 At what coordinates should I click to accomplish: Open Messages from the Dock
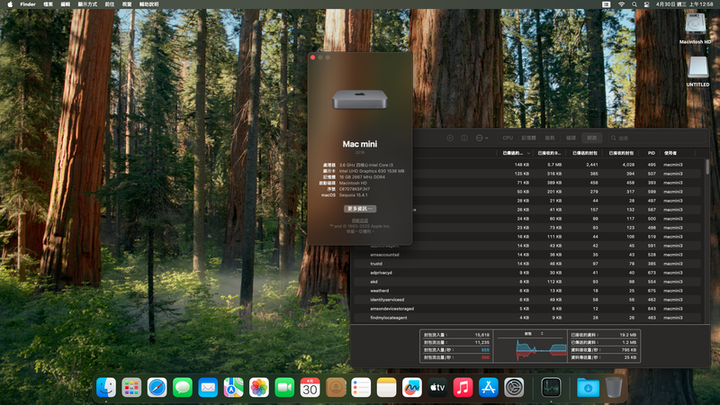(x=182, y=388)
